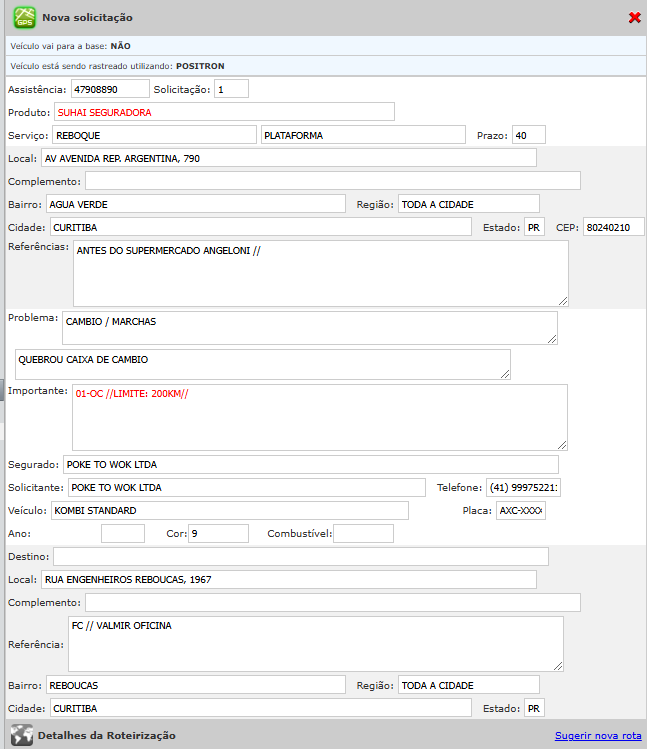Screen dimensions: 652x749
Task: Select the Produto field with SUHAI SEGURADORA
Action: [x=224, y=112]
